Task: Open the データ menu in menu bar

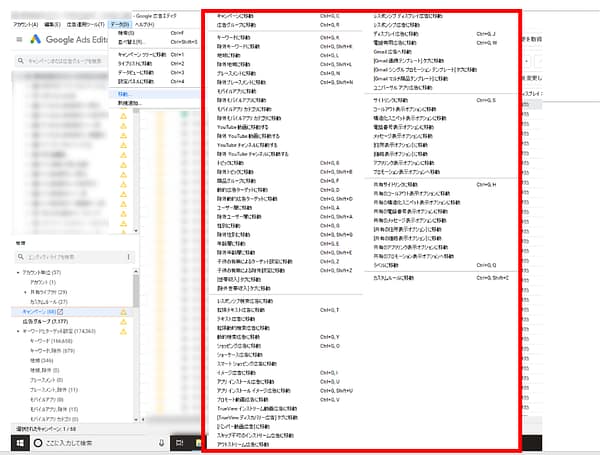Action: (119, 24)
